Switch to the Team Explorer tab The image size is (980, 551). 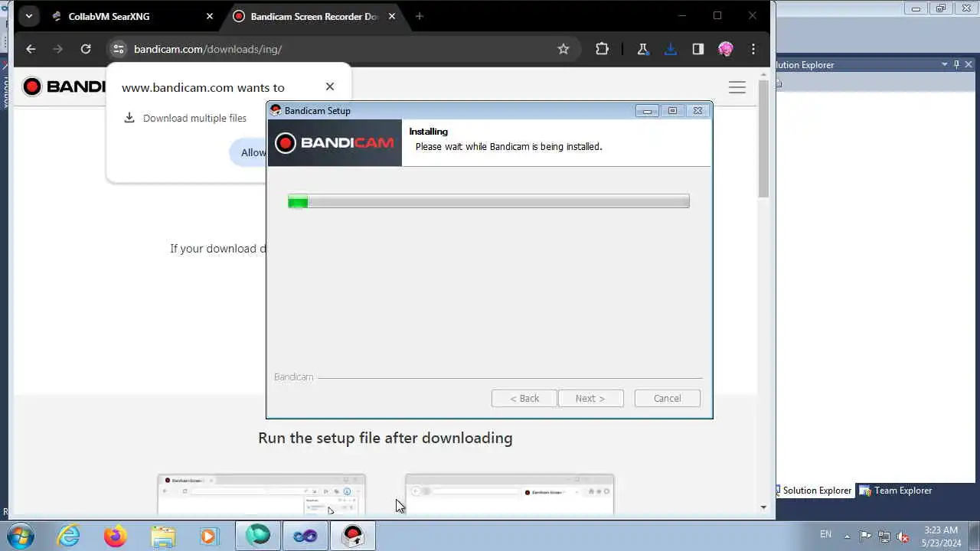pos(897,491)
